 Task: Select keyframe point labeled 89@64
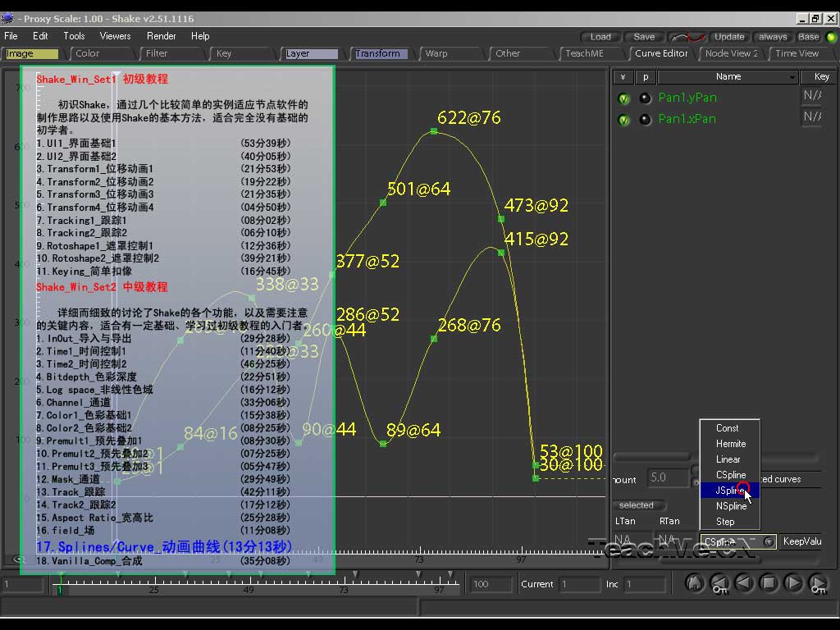click(x=383, y=444)
